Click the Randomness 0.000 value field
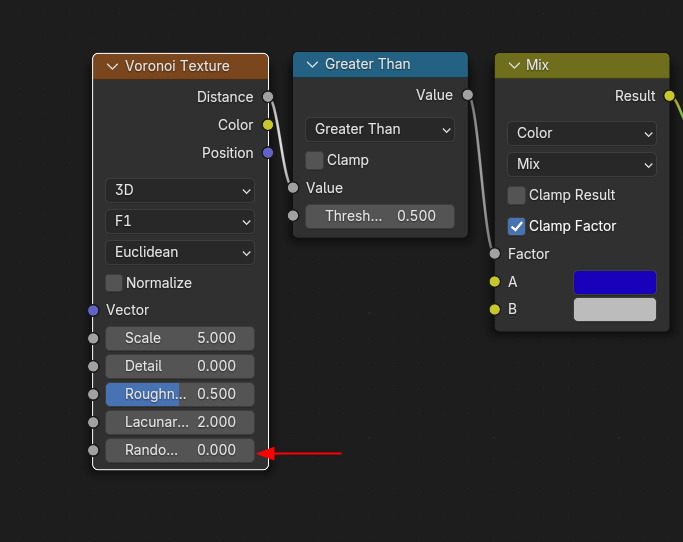The image size is (683, 542). (x=180, y=450)
